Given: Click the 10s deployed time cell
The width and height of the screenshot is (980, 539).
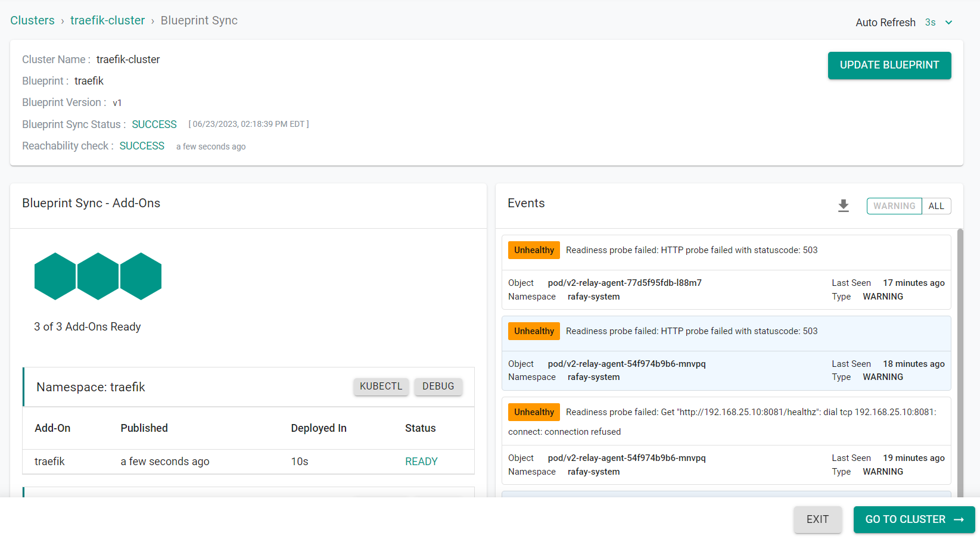Looking at the screenshot, I should [300, 462].
